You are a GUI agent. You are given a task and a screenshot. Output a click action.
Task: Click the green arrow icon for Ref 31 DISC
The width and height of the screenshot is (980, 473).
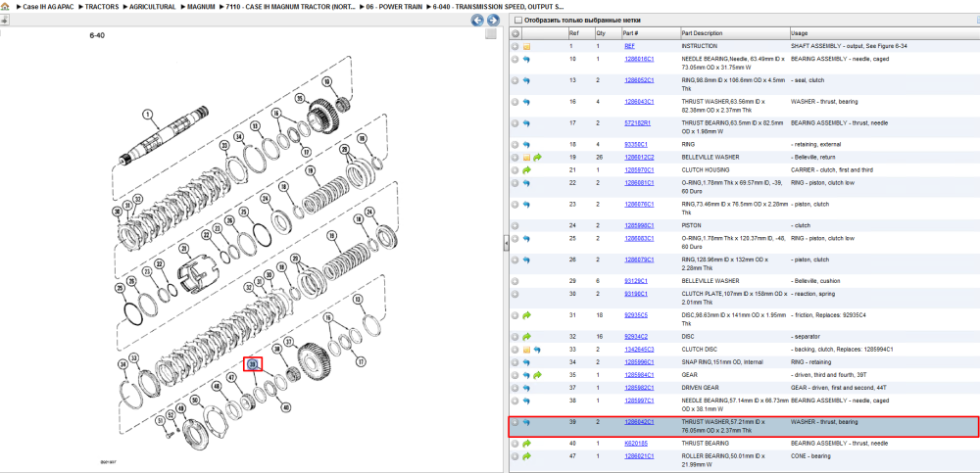point(526,315)
